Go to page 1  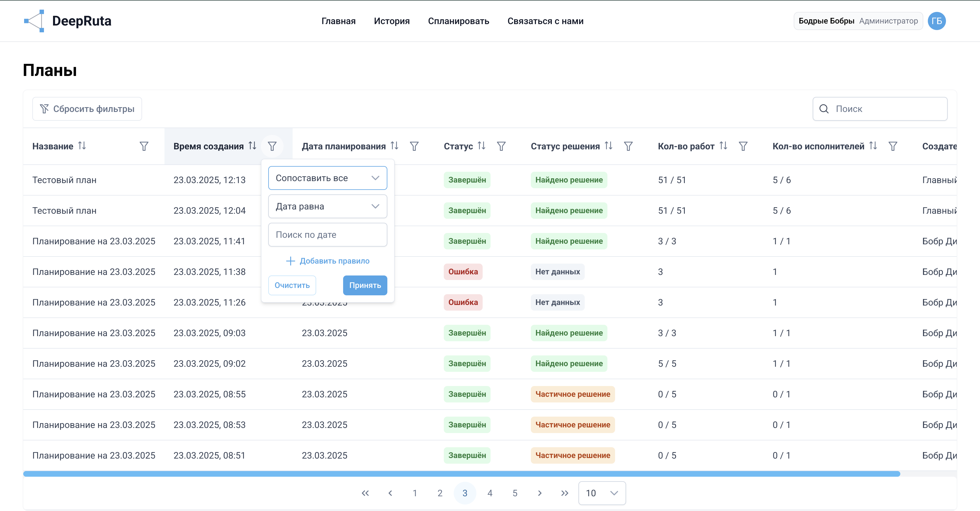click(x=415, y=493)
